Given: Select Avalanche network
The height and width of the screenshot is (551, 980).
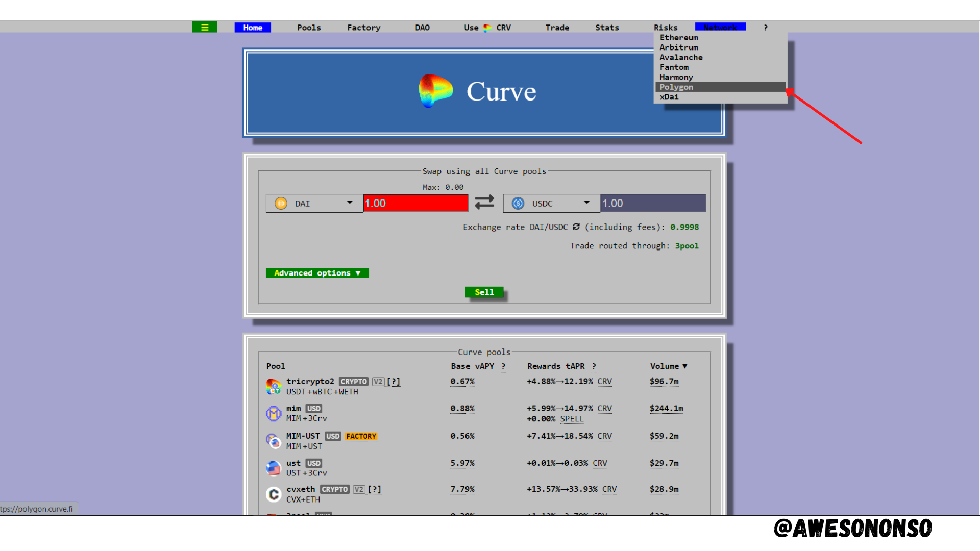Looking at the screenshot, I should click(720, 58).
